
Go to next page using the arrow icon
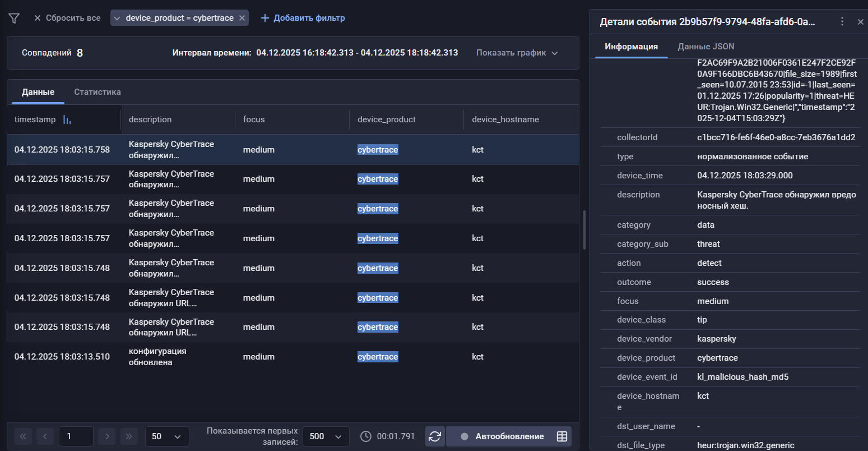click(106, 436)
